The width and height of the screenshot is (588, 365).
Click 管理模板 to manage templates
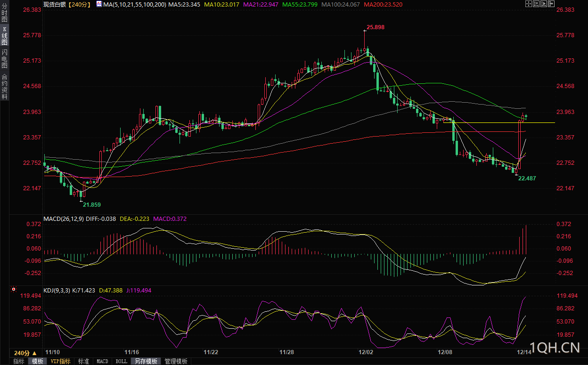(x=176, y=361)
